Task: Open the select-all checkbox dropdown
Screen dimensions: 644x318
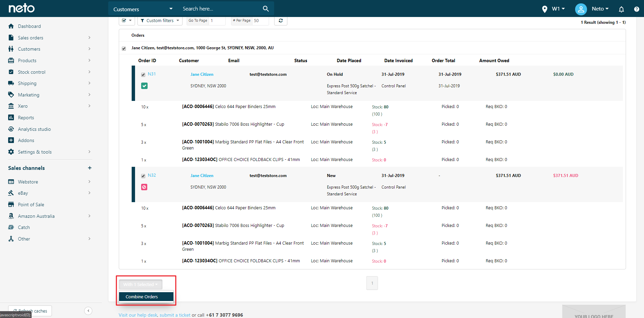Action: [x=127, y=20]
